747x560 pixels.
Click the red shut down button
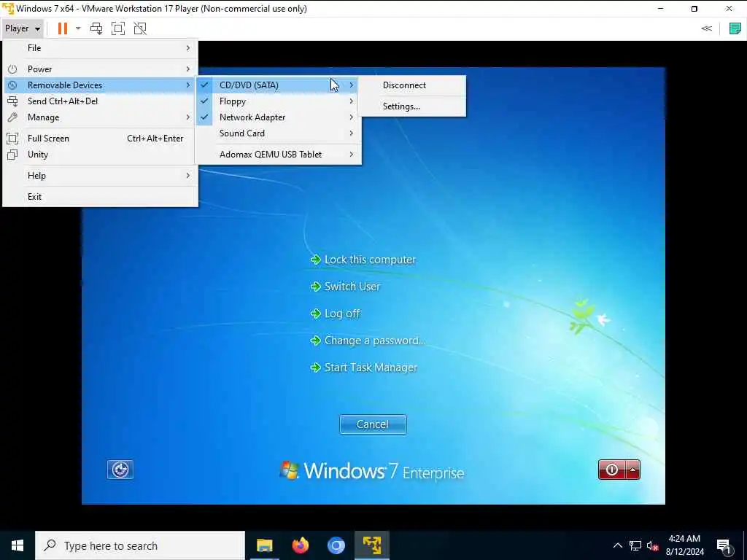click(612, 470)
